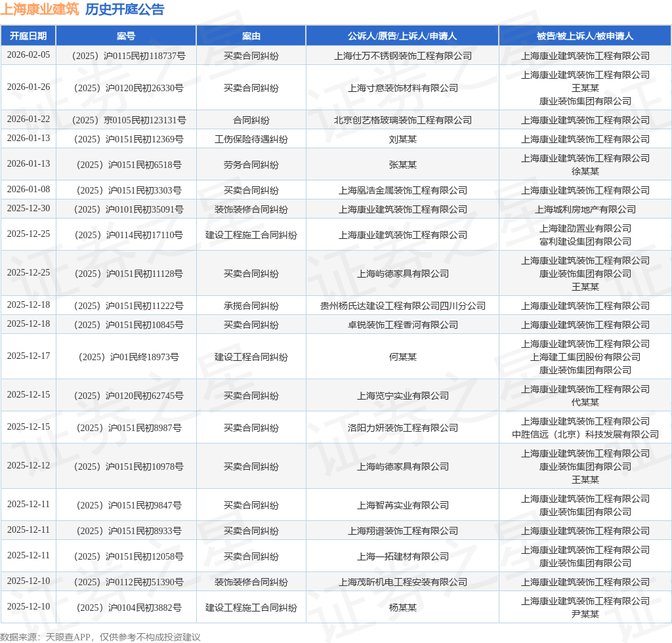Image resolution: width=672 pixels, height=643 pixels.
Task: Click plaintiff 卓锐装饰工程香河有限公司
Action: pos(403,325)
